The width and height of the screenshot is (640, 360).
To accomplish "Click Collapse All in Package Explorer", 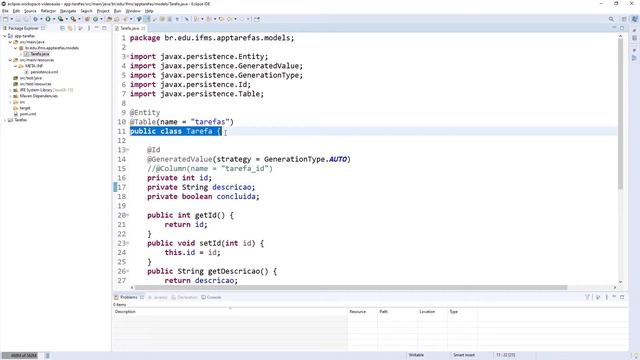I will tap(62, 28).
